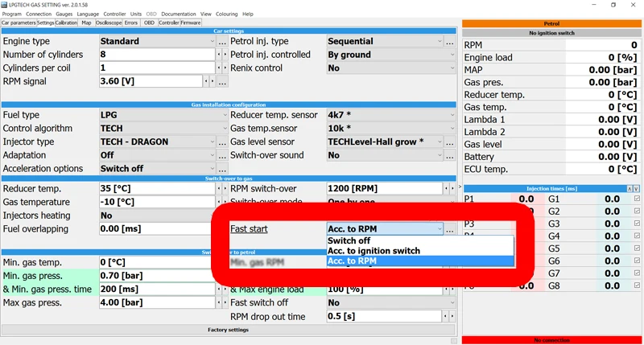Click down arrow in Injection times header
This screenshot has height=345, width=644.
click(636, 189)
